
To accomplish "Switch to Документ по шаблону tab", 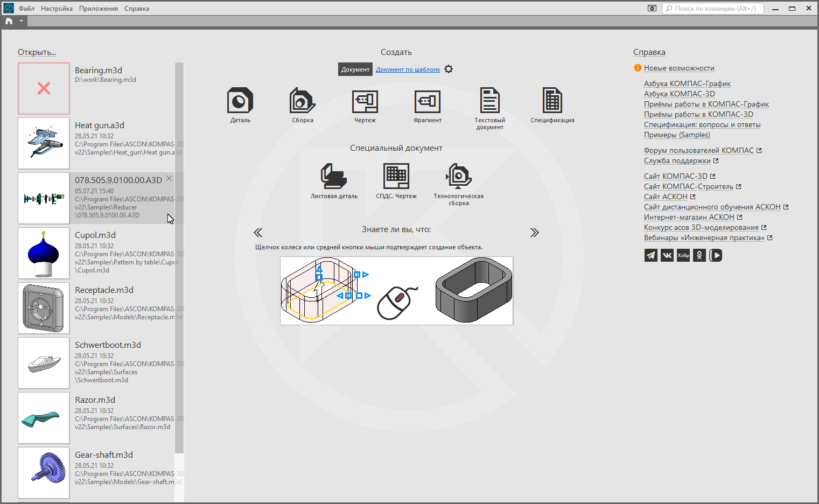I will [408, 69].
